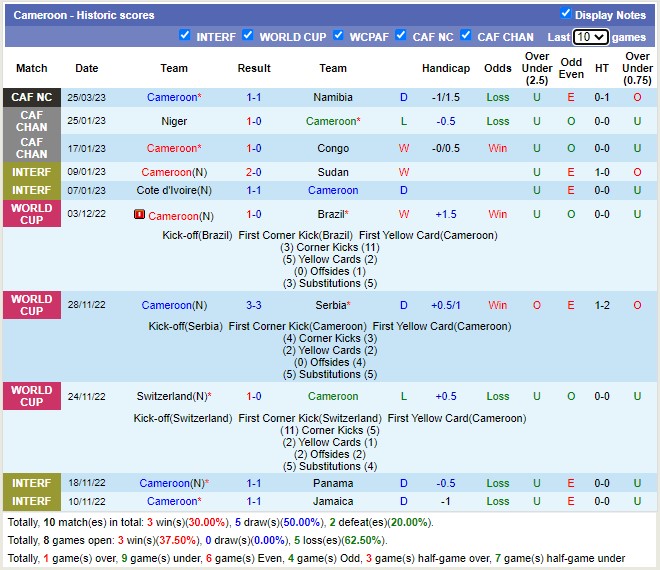Select the Cote d'Ivoire(N) team link
The image size is (660, 570).
174,190
